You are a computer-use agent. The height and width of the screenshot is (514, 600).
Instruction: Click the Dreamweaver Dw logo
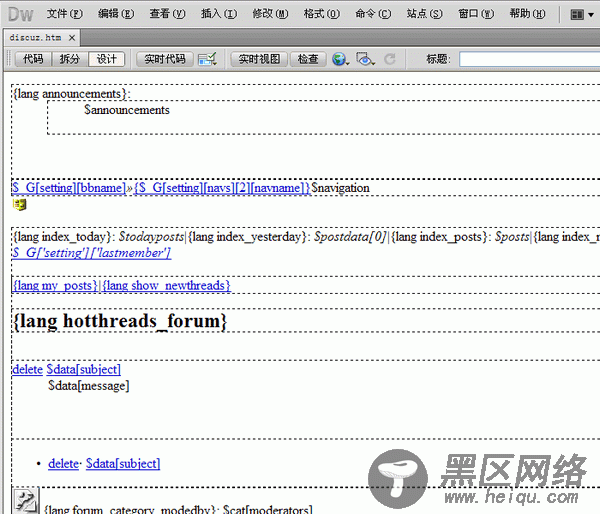pos(21,14)
